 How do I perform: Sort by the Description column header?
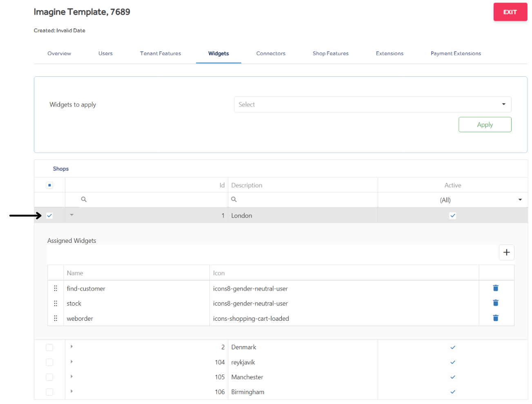point(303,185)
